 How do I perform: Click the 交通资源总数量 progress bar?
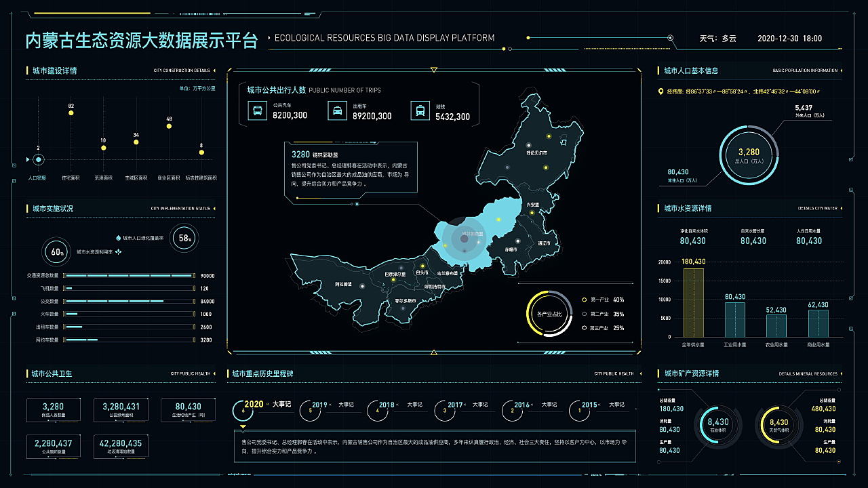[x=131, y=276]
